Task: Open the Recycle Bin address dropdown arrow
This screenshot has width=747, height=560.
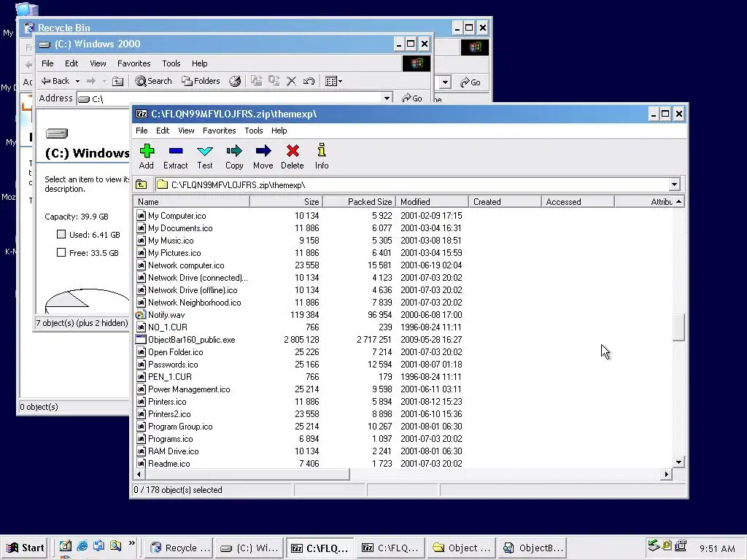Action: pyautogui.click(x=445, y=82)
